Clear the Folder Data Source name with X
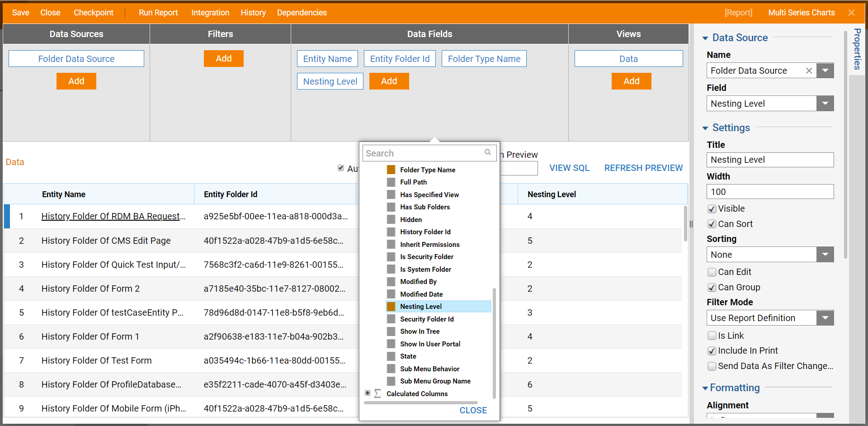Viewport: 868px width, 426px height. 809,71
